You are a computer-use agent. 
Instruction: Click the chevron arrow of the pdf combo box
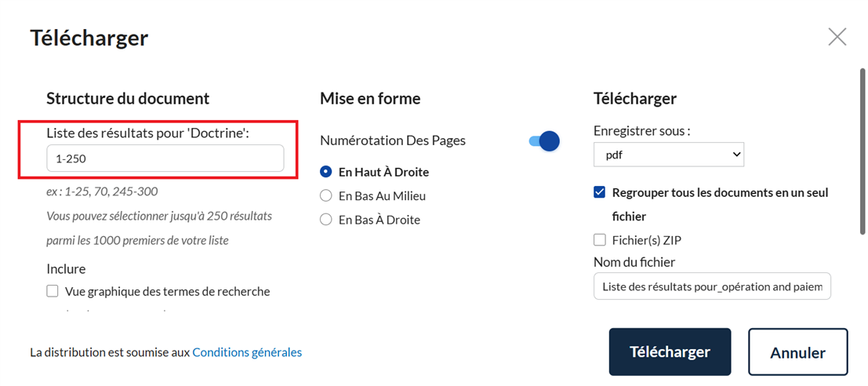coord(736,155)
